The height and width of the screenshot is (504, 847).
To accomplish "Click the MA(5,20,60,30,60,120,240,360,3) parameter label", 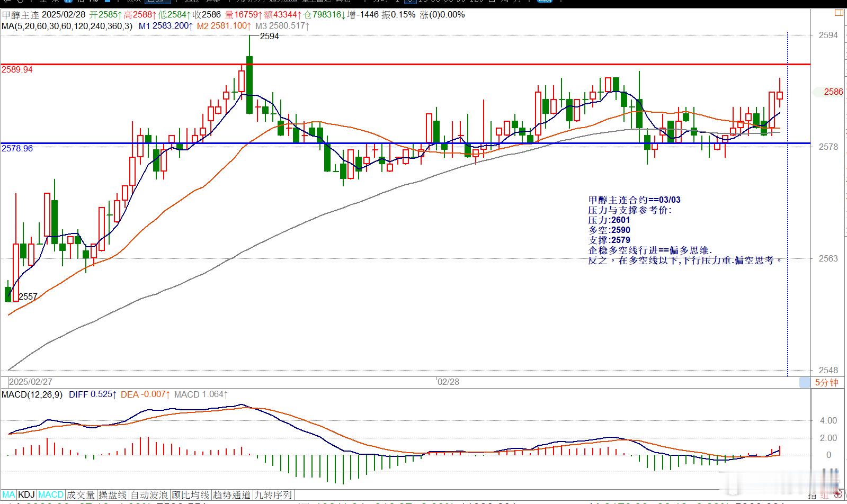I will 67,25.
